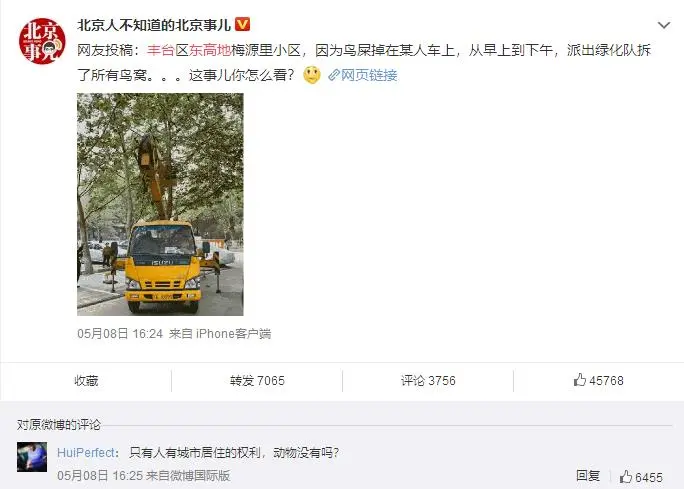Viewport: 684px width, 489px height.
Task: Click the chain link icon
Action: pos(334,75)
